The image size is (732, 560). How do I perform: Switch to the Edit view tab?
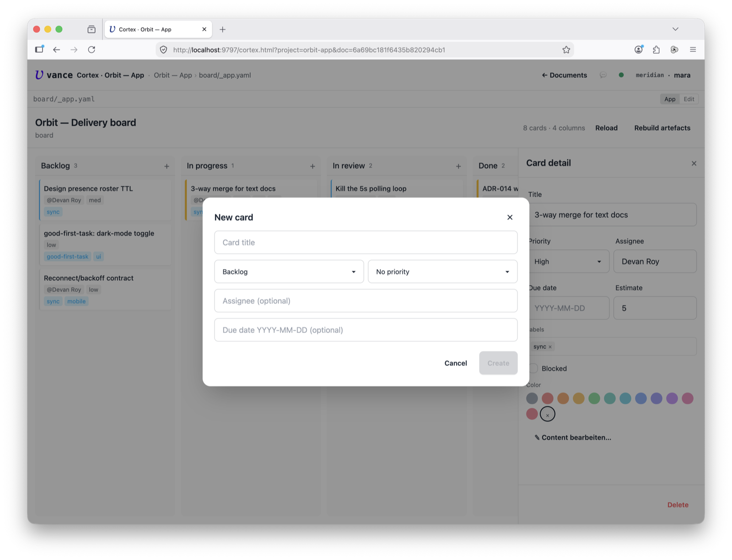point(689,99)
